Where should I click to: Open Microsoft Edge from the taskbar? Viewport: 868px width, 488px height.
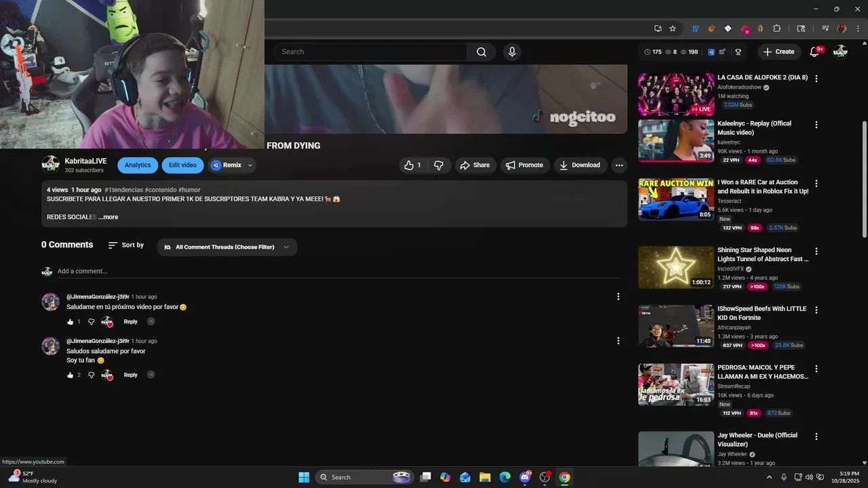coord(505,477)
